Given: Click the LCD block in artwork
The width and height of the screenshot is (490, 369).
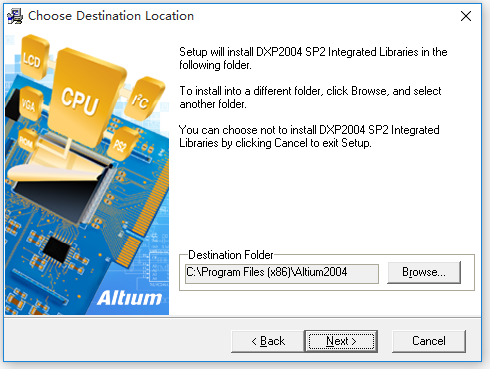Looking at the screenshot, I should (x=33, y=58).
